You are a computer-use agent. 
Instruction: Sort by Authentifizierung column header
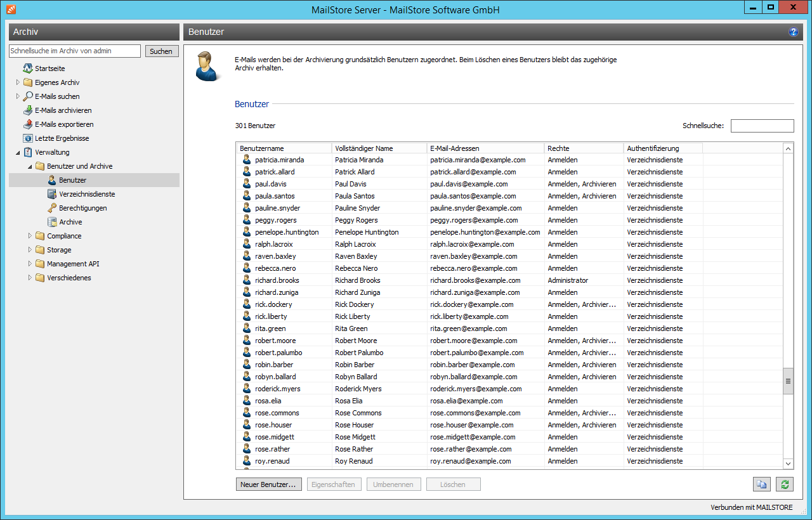[664, 148]
